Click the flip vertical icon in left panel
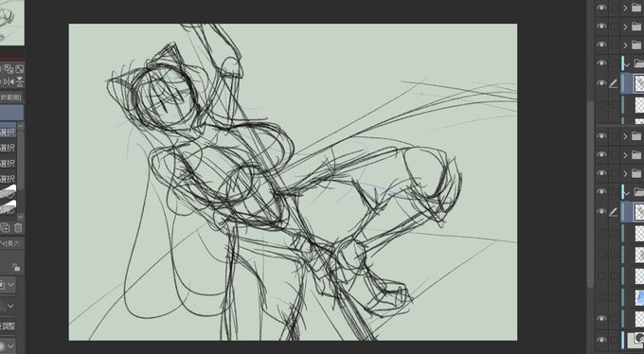Image resolution: width=644 pixels, height=354 pixels. point(20,82)
